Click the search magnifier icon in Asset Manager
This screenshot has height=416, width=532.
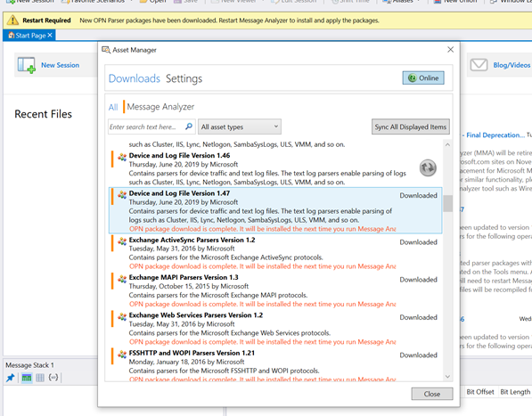(x=189, y=126)
